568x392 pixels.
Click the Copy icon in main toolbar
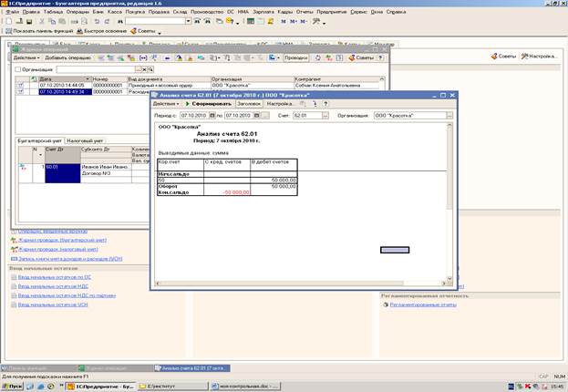(52, 22)
